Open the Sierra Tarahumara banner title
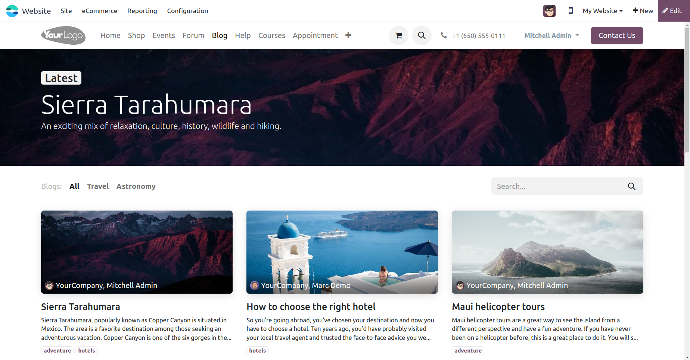The image size is (690, 360). tap(146, 105)
